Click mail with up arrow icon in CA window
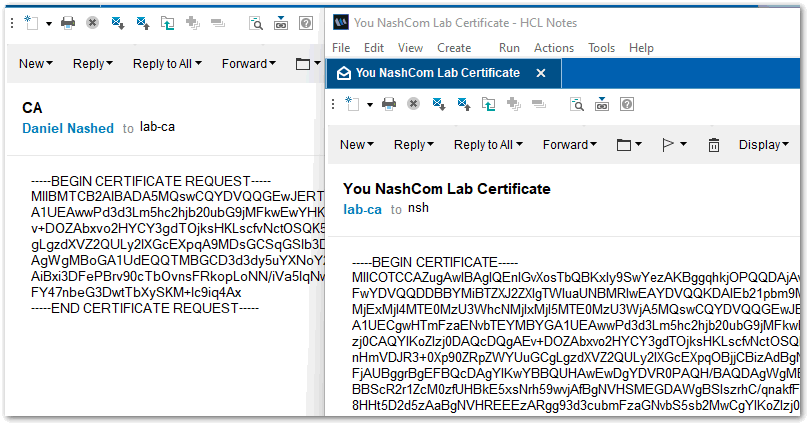Image resolution: width=809 pixels, height=425 pixels. tap(143, 23)
